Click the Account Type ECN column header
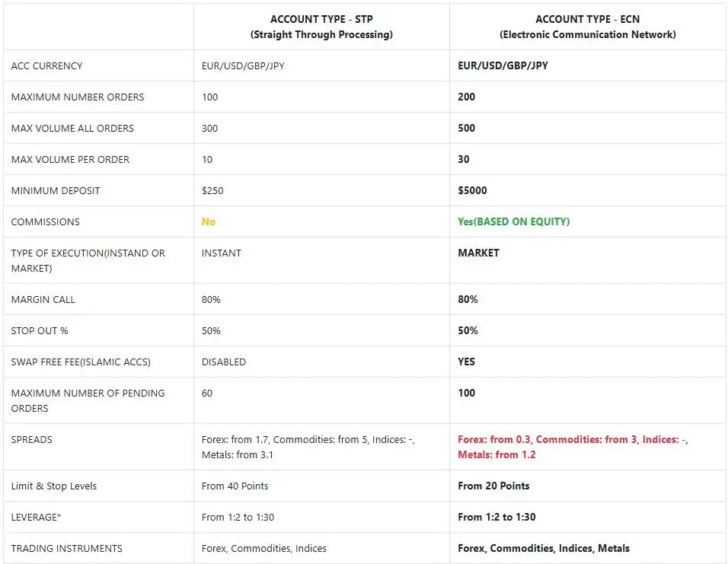Viewport: 728px width, 564px height. pyautogui.click(x=587, y=27)
